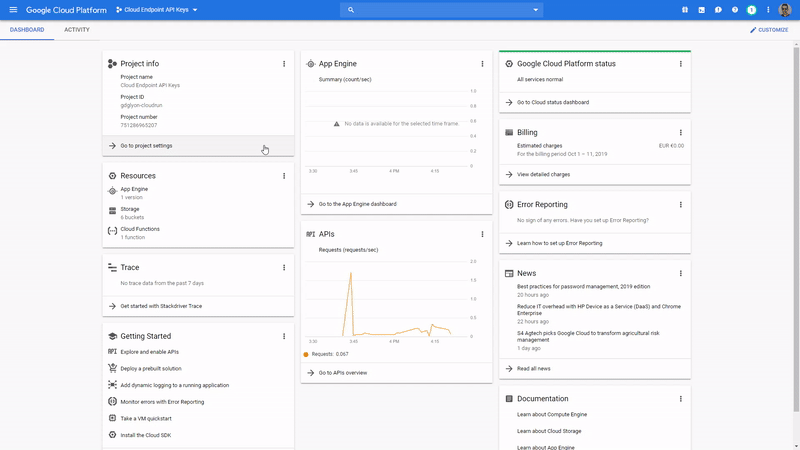
Task: Read HP Device as a Service news item
Action: tap(598, 310)
